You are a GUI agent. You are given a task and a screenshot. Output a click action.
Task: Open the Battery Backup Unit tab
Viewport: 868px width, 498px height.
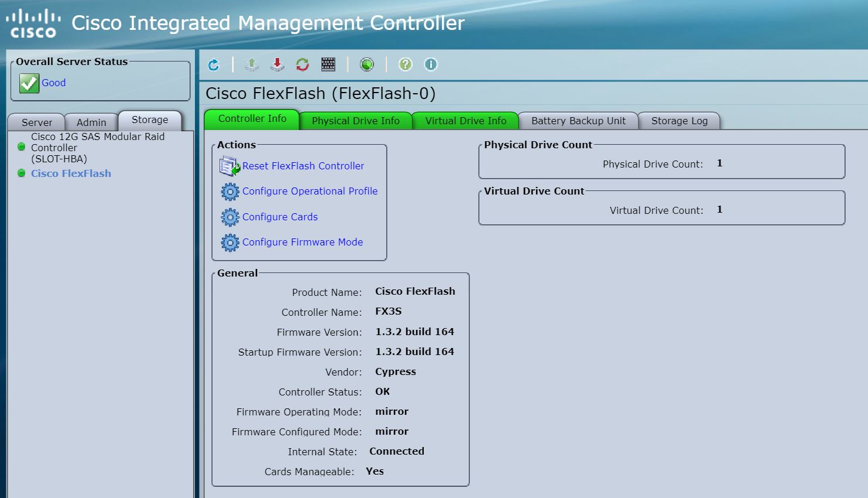pos(578,121)
